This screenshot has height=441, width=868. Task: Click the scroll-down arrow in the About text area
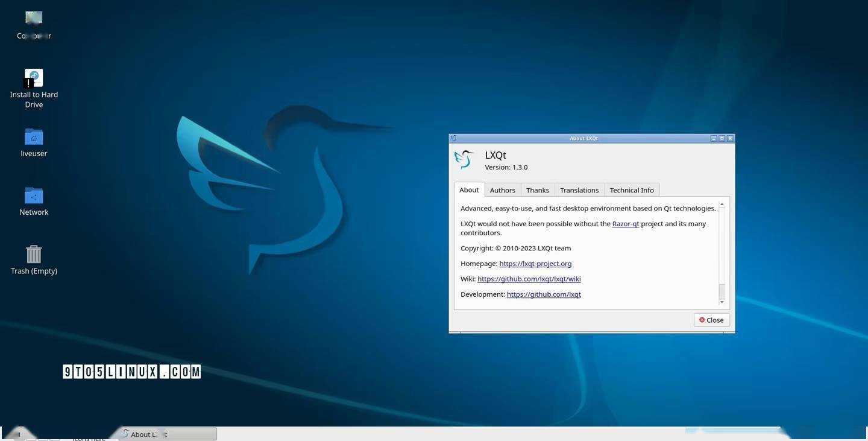tap(722, 302)
